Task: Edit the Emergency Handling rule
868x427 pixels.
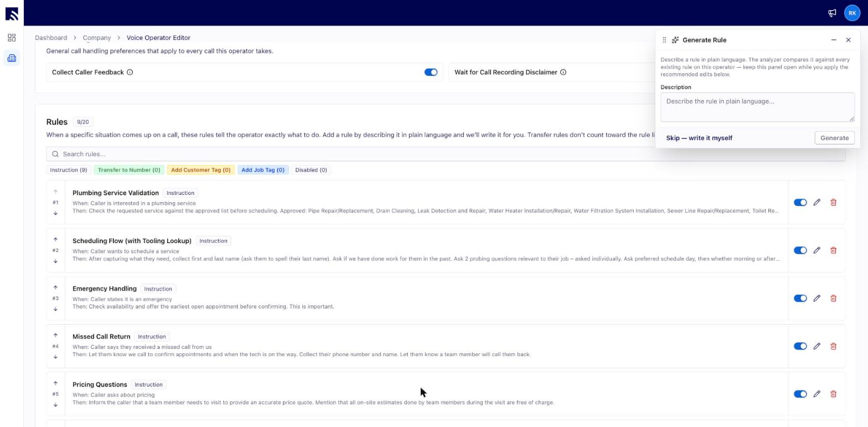Action: tap(817, 298)
